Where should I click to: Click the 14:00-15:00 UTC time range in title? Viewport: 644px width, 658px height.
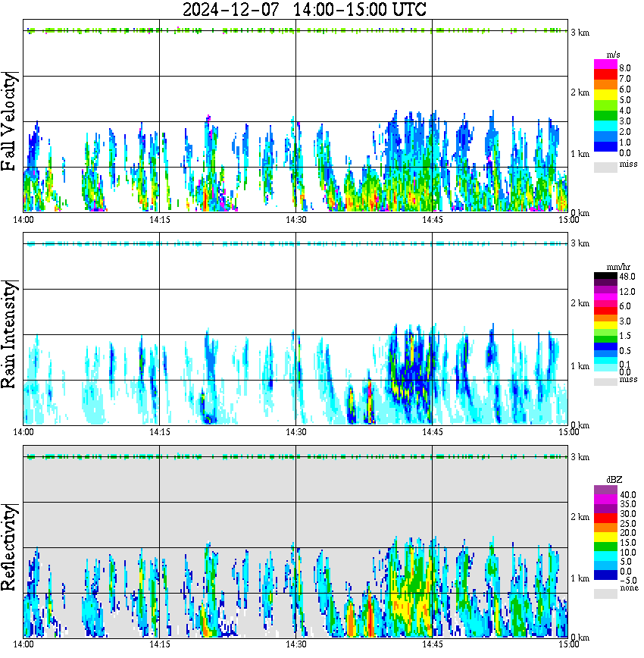[x=360, y=9]
